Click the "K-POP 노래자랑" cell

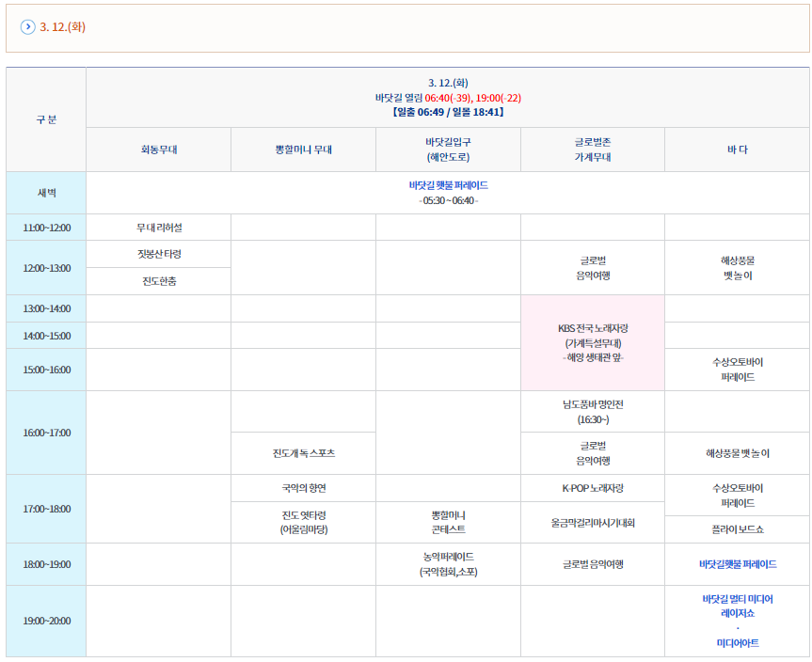593,489
